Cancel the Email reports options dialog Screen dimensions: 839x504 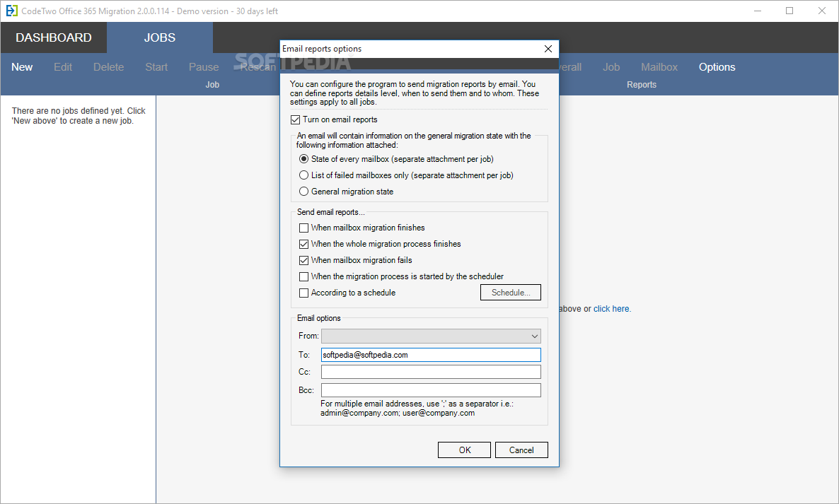coord(521,450)
